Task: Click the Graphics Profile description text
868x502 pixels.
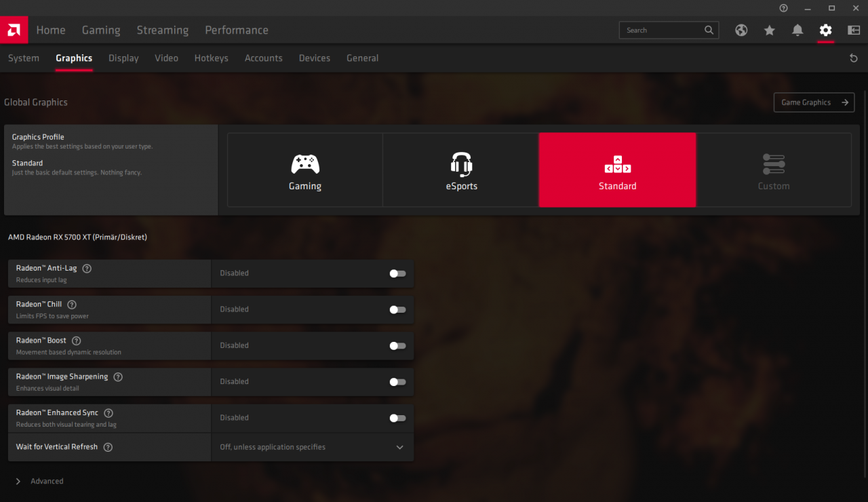Action: coord(82,147)
